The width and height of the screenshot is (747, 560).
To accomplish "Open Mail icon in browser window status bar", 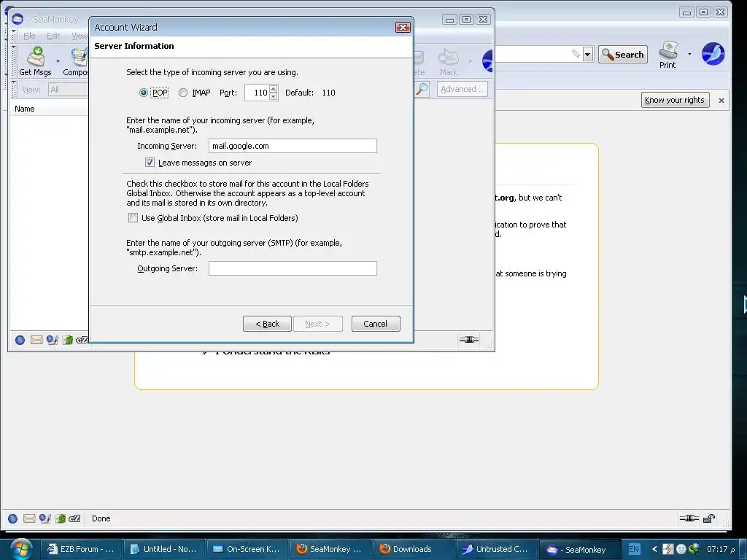I will 29,518.
